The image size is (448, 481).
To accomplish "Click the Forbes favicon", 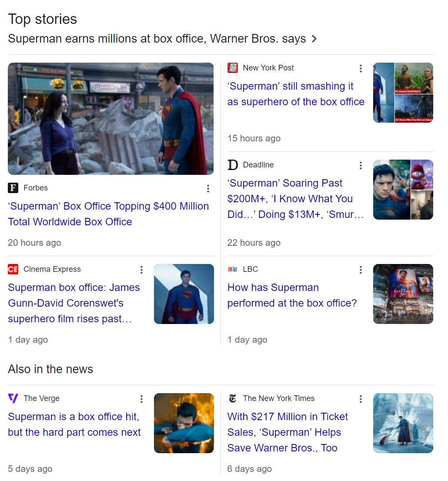I will tap(13, 188).
